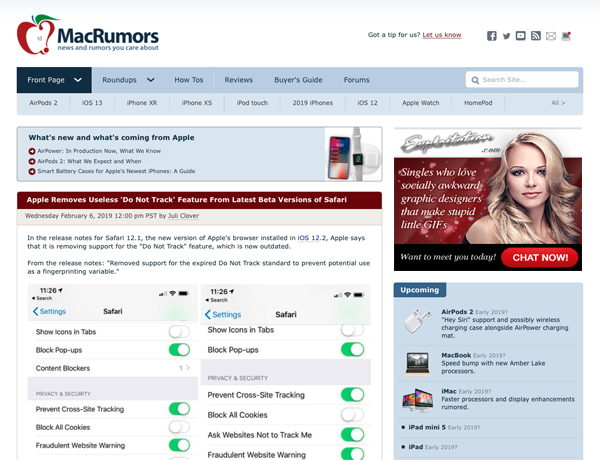
Task: Open the MacRumors Facebook page icon
Action: tap(491, 36)
